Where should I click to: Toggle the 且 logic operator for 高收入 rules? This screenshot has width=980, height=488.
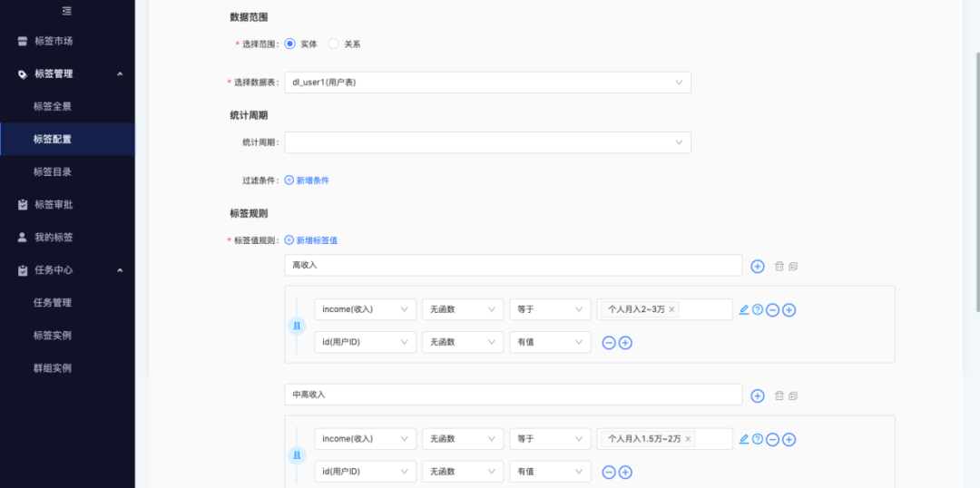pos(297,326)
